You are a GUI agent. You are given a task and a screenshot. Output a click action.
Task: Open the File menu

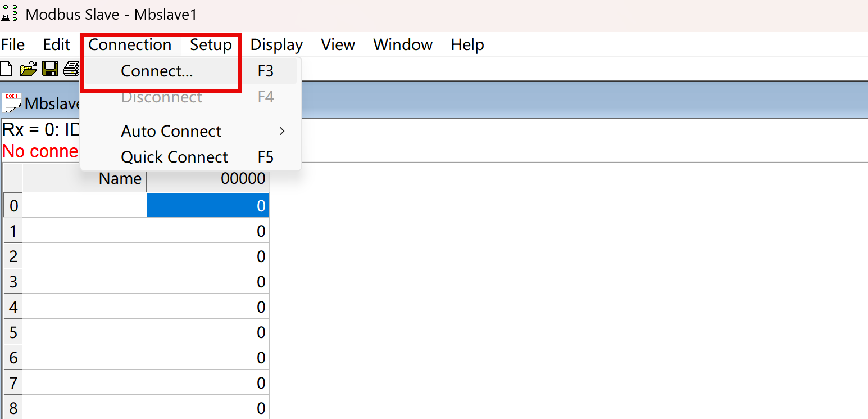(13, 45)
